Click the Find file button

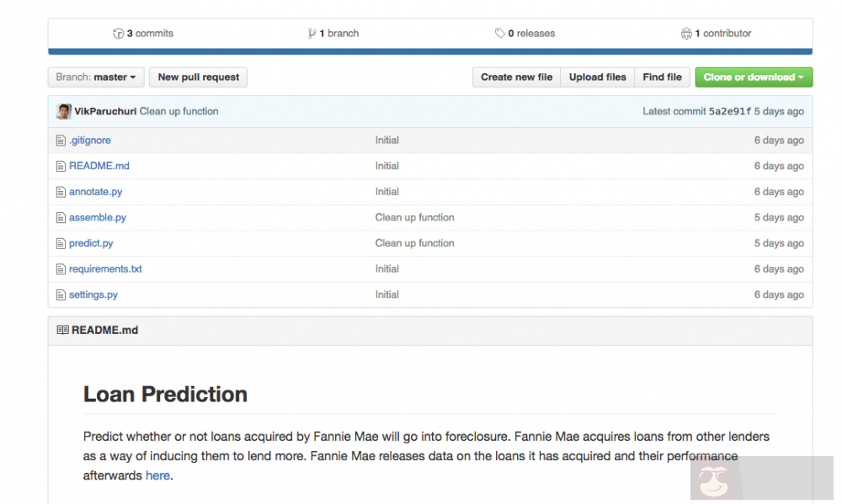[x=662, y=77]
